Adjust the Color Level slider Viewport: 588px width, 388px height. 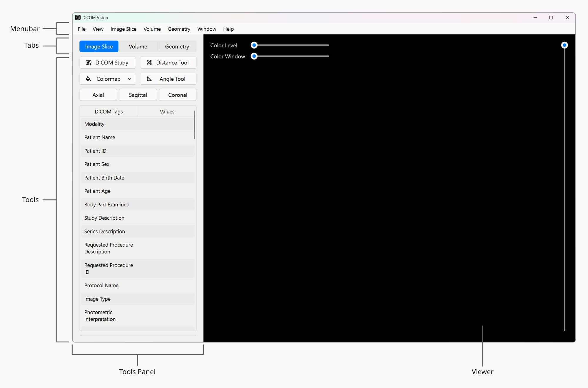254,45
